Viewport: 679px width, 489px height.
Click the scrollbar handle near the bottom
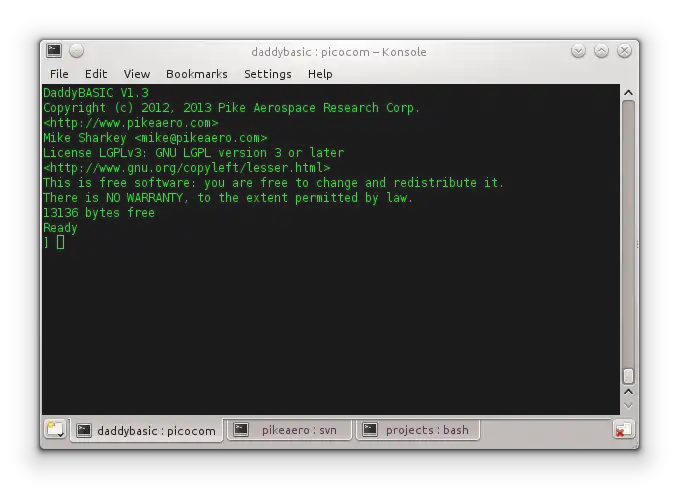pyautogui.click(x=628, y=376)
